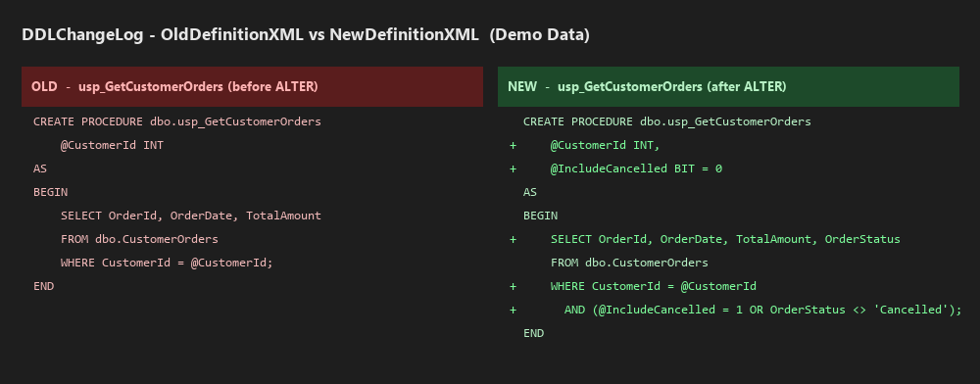Click plus marker beside the AND condition line
This screenshot has height=384, width=980.
[514, 310]
